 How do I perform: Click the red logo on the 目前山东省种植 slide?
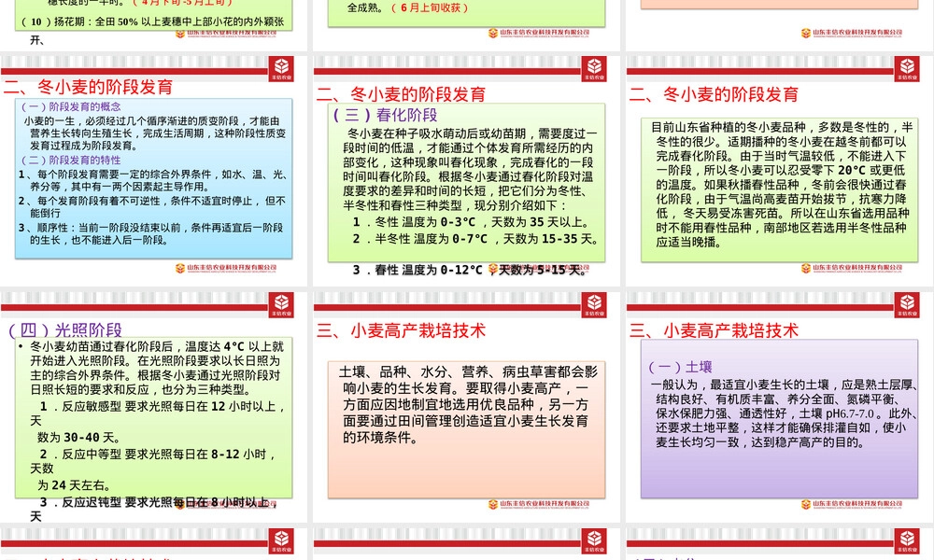(907, 68)
